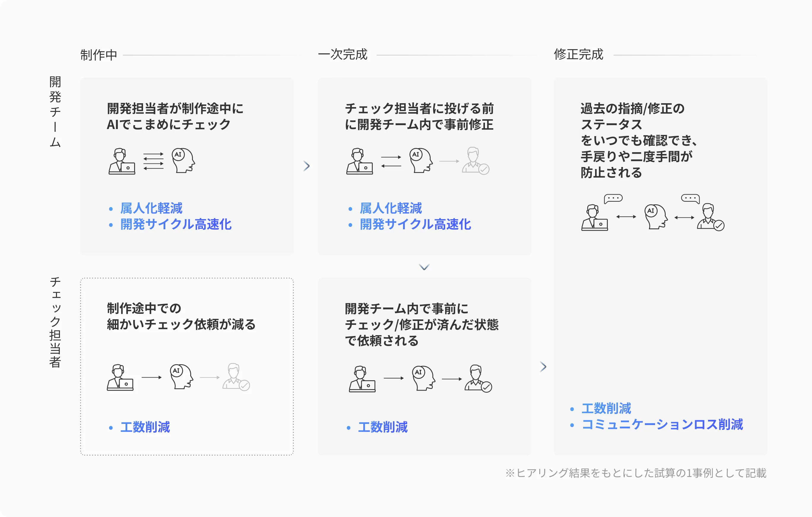This screenshot has width=812, height=517.
Task: Select the 修正完成 column heading
Action: [x=578, y=54]
